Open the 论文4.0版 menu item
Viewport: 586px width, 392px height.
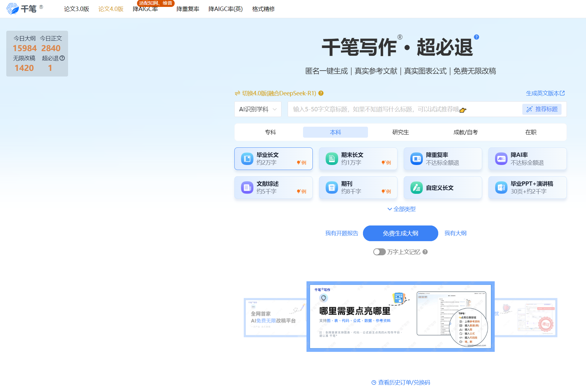point(111,9)
